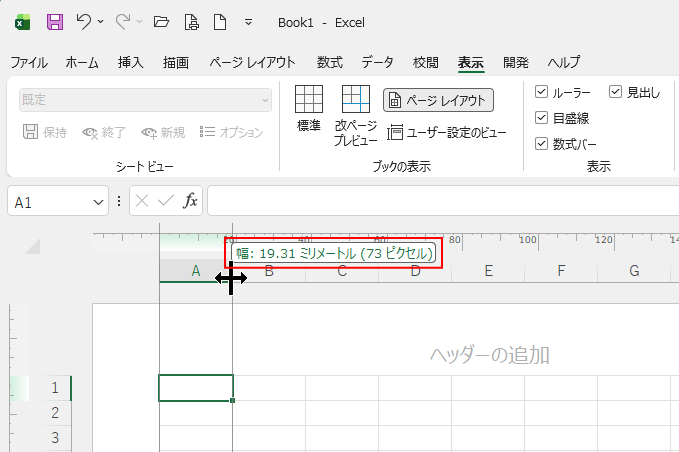679x452 pixels.
Task: Go to the ページ レイアウト ribbon tab
Action: point(252,62)
